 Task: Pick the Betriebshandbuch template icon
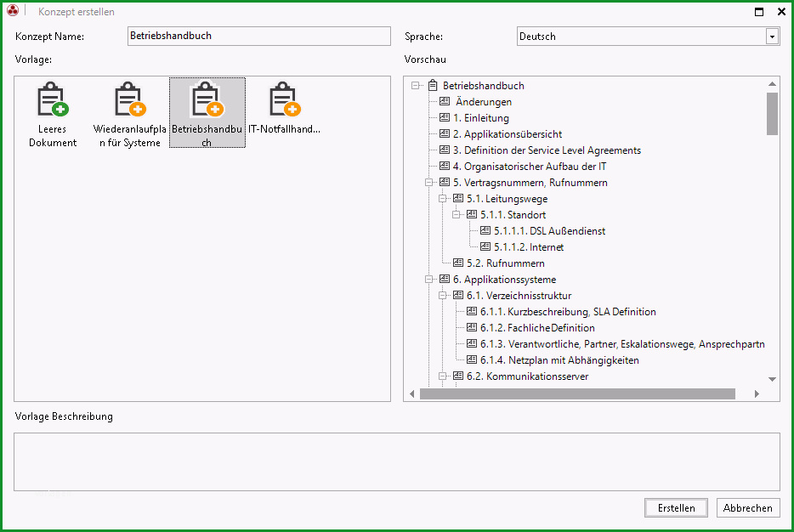(207, 99)
